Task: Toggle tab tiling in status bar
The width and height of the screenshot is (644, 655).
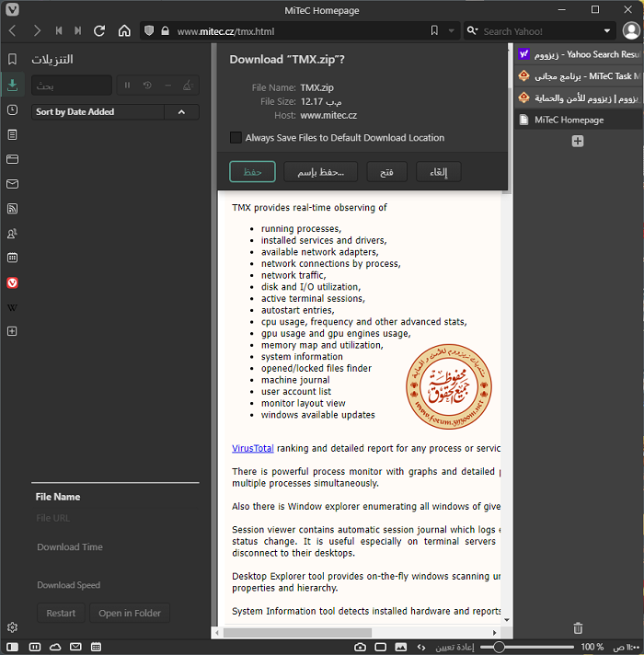Action: (35, 647)
